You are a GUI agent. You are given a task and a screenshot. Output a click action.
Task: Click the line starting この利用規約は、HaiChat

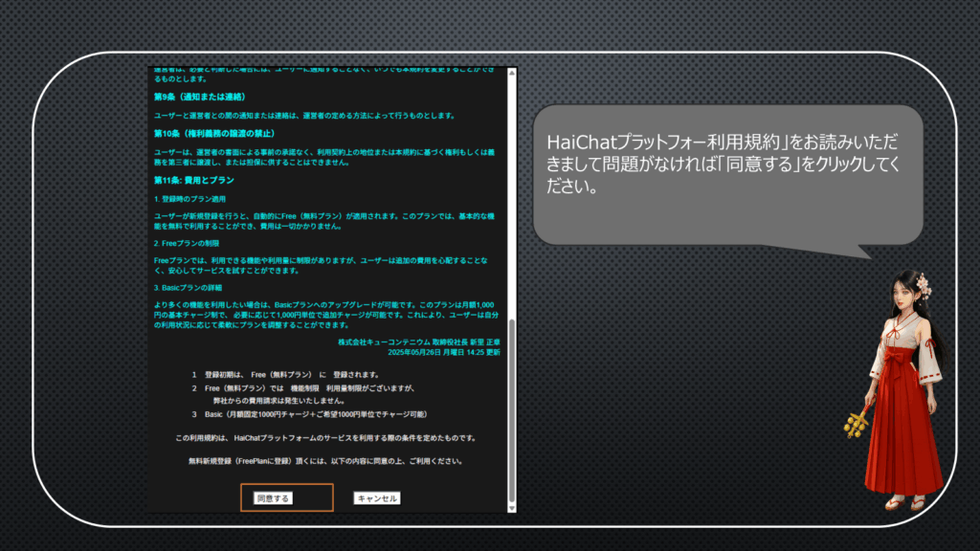[x=325, y=438]
